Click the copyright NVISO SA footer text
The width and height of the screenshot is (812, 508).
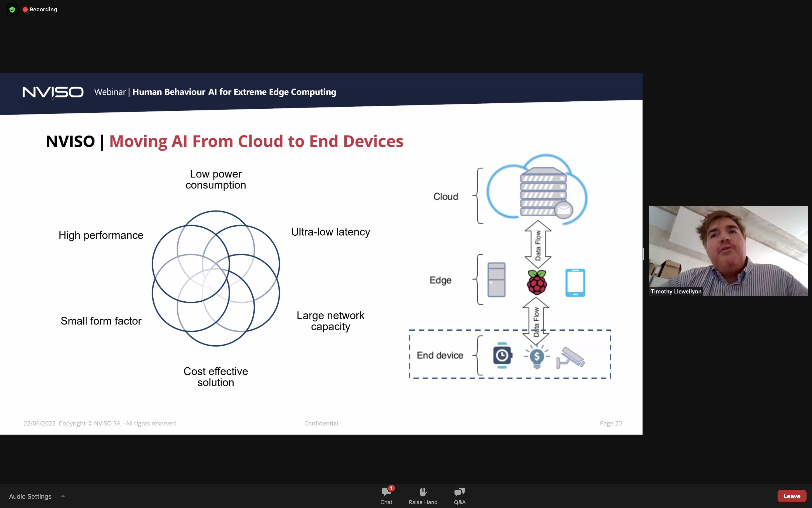pyautogui.click(x=117, y=423)
